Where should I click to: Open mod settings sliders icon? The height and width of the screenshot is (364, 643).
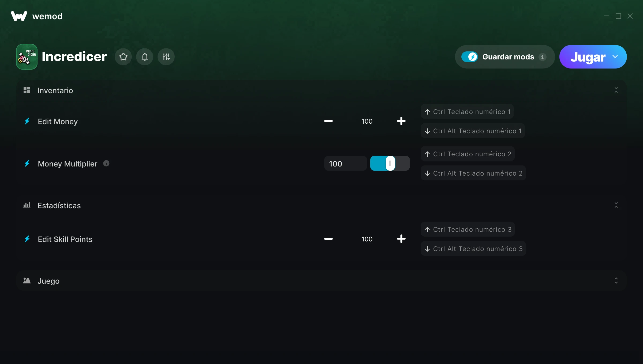pyautogui.click(x=166, y=57)
